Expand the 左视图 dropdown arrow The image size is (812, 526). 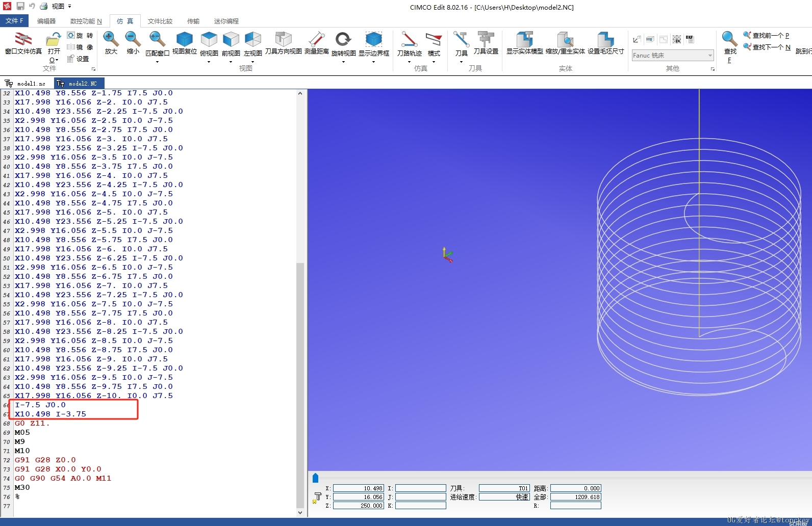click(x=252, y=62)
